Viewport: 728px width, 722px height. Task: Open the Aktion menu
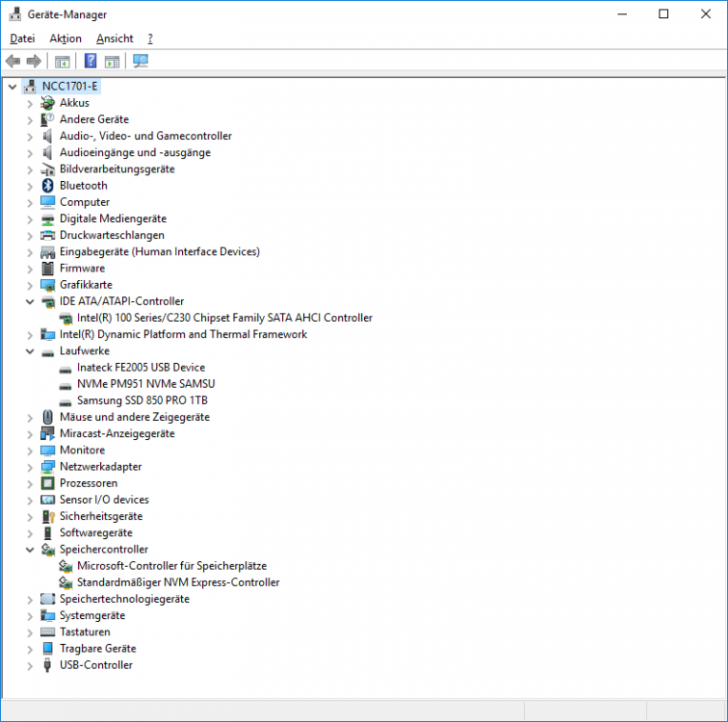click(65, 39)
